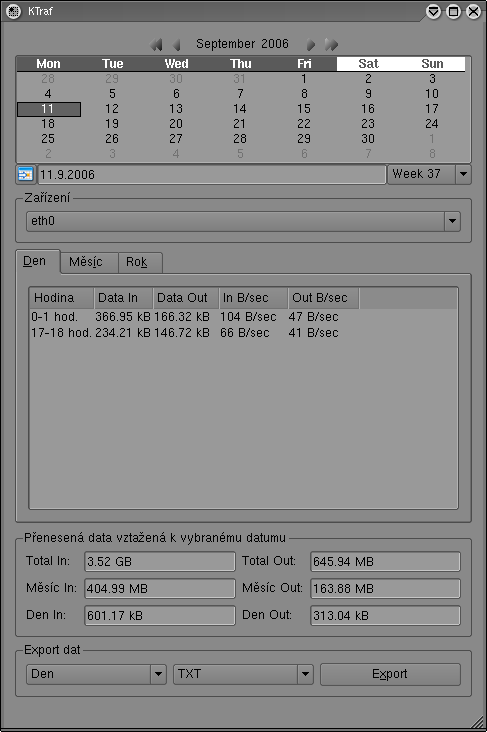
Task: Click the date field showing 11.9.2006
Action: pos(212,175)
